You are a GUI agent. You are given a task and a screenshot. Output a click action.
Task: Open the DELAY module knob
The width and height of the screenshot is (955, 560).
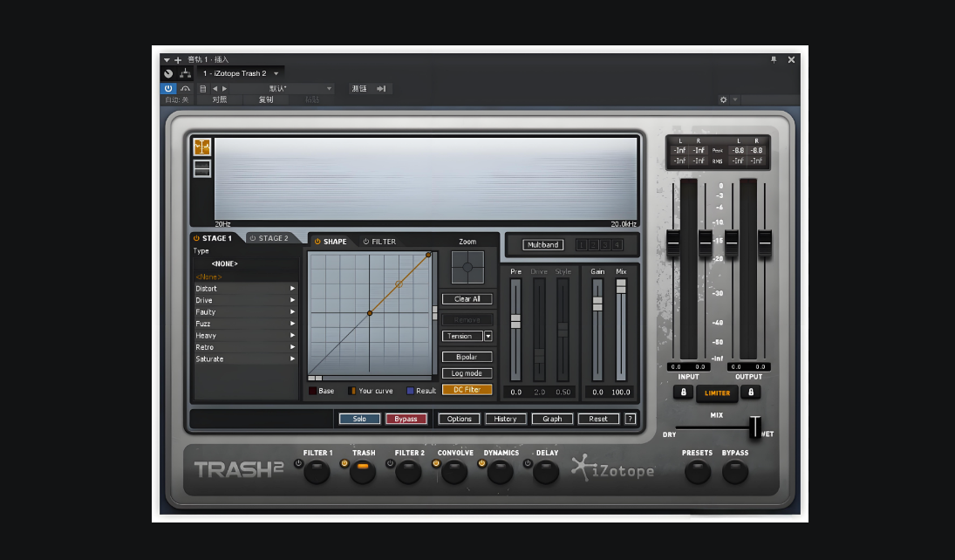pos(546,472)
